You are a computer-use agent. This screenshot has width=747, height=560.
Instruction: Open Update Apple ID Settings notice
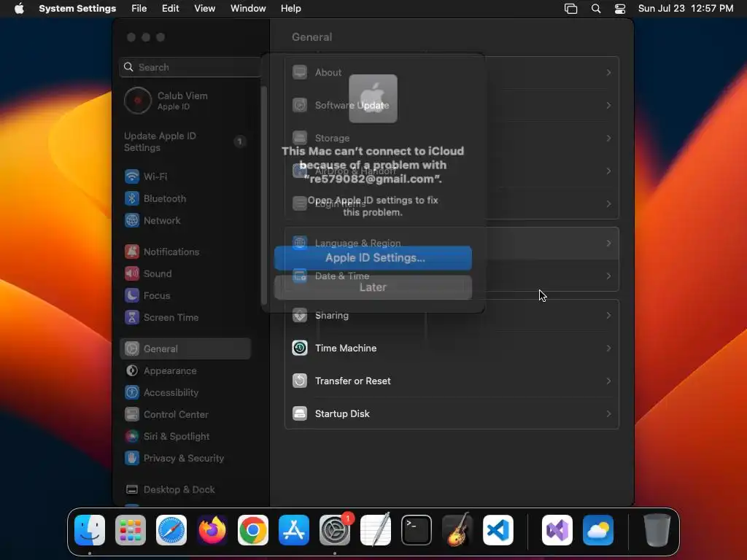click(x=186, y=142)
